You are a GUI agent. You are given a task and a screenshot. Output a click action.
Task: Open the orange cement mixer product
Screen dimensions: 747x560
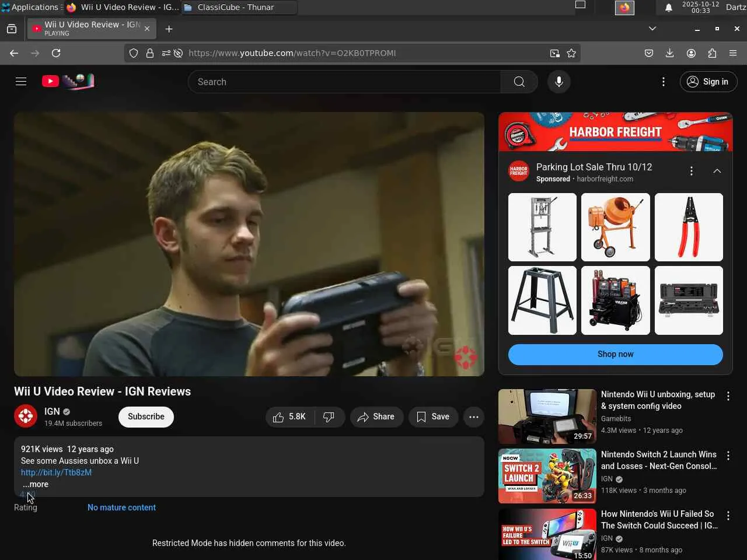pos(615,227)
